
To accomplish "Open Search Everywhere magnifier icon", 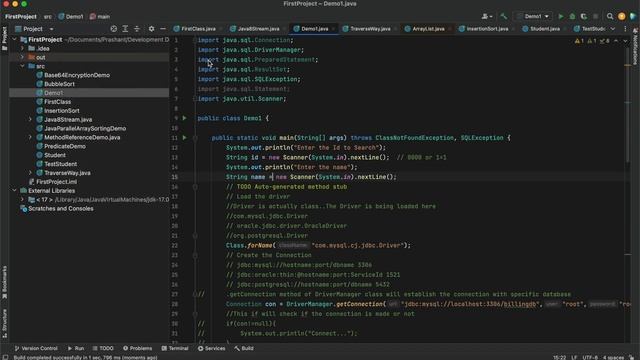I will [x=610, y=17].
